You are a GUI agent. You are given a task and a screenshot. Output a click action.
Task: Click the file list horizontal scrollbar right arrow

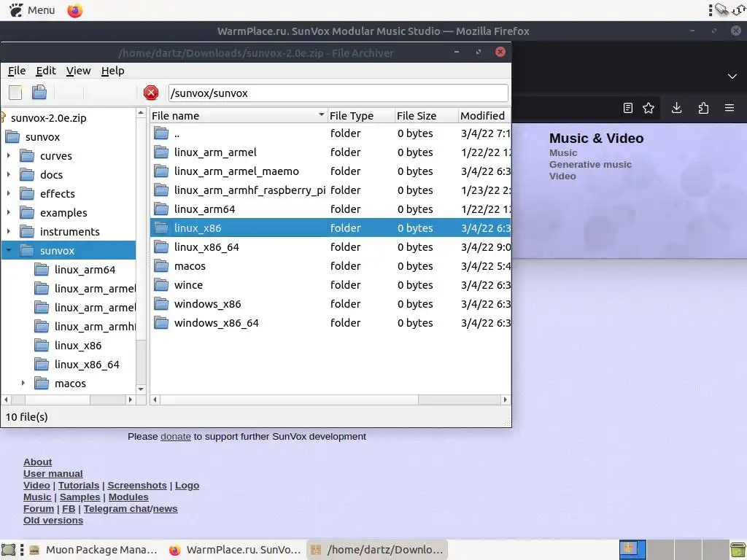[x=505, y=400]
